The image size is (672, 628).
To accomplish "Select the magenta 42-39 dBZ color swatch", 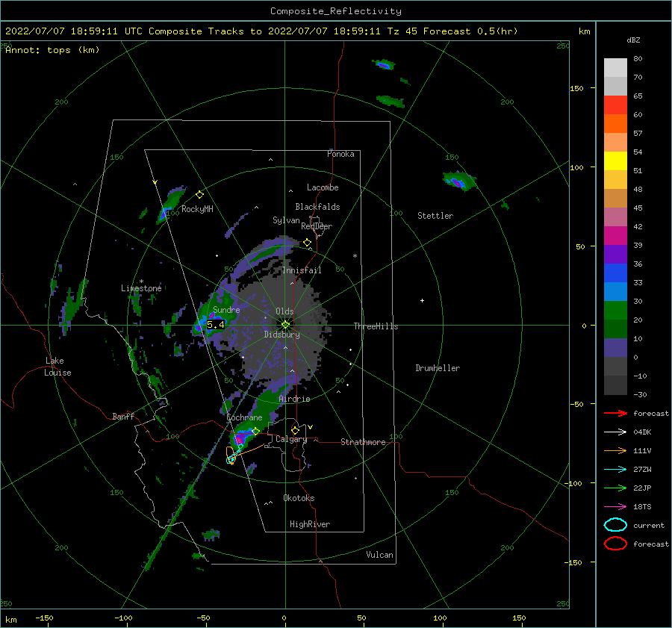I will point(615,235).
